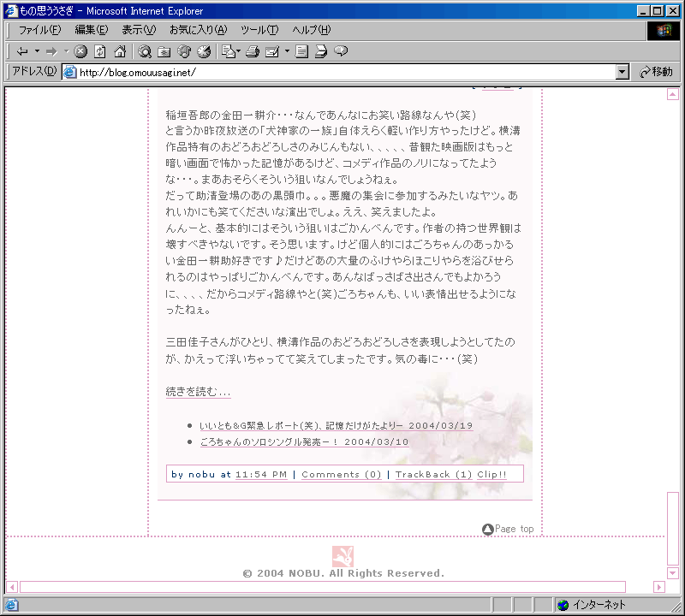Refresh the page with the Refresh icon

(x=100, y=51)
